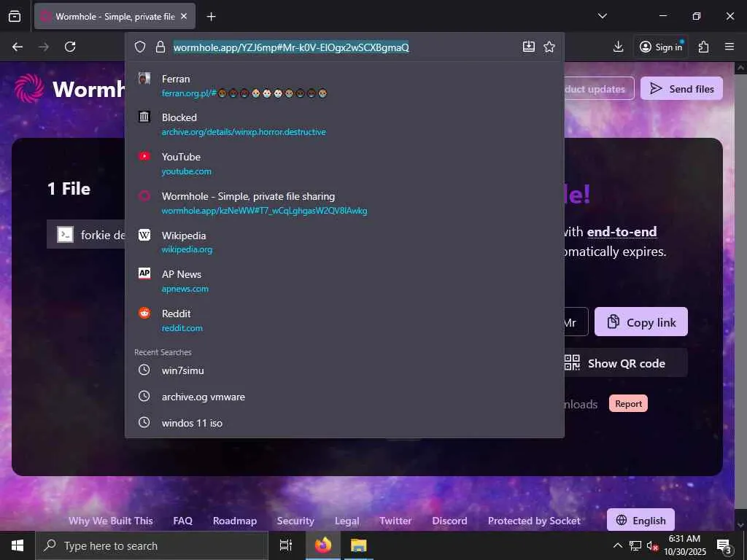The width and height of the screenshot is (747, 560).
Task: Go back with the back arrow
Action: [18, 47]
